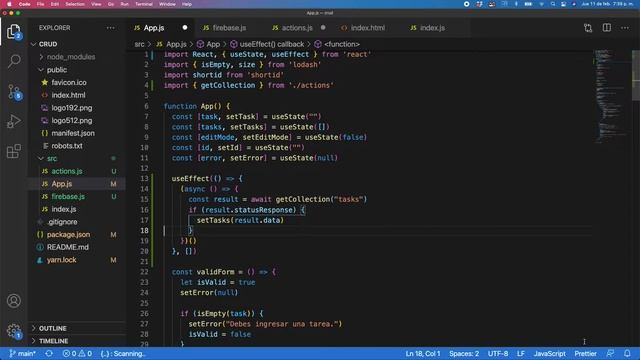Open the Terminal menu
The width and height of the screenshot is (640, 360).
(144, 4)
